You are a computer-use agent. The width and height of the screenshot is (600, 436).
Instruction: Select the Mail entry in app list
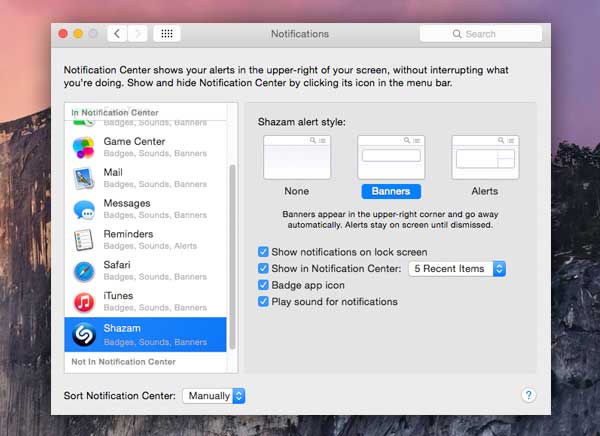(145, 178)
